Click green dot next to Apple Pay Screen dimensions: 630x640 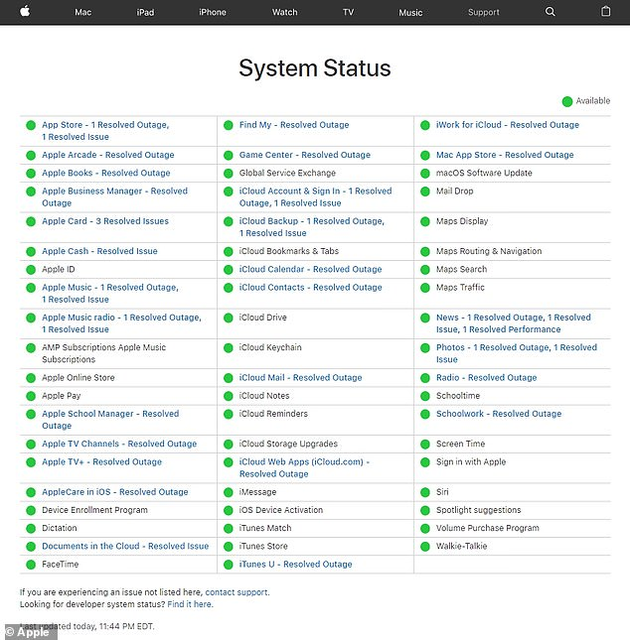tap(31, 396)
